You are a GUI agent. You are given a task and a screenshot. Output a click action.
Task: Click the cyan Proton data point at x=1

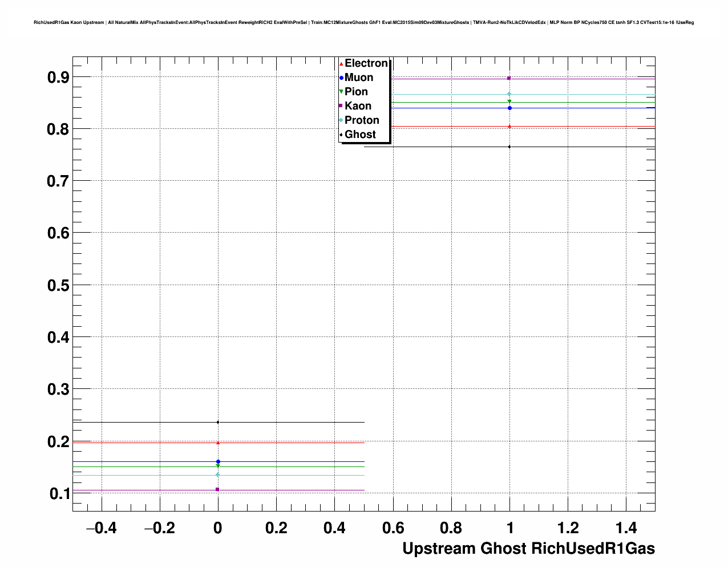(x=509, y=94)
